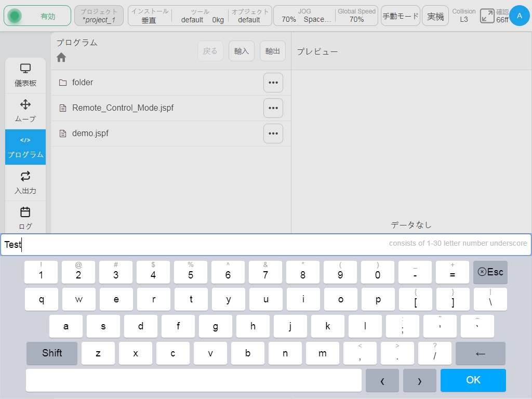Viewport: 532px width, 399px height.
Task: Tap the semicolon key
Action: tap(403, 326)
